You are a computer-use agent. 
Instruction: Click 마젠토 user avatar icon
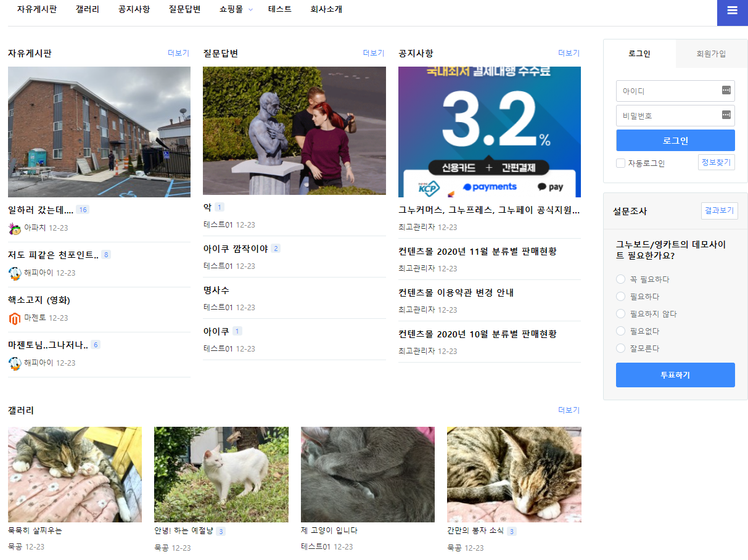[x=15, y=318]
